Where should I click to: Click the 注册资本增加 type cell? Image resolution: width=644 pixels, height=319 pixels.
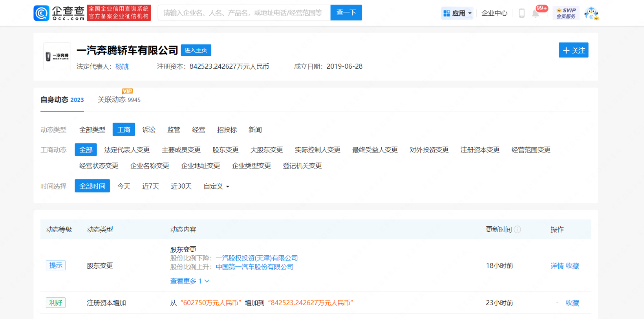tap(106, 303)
